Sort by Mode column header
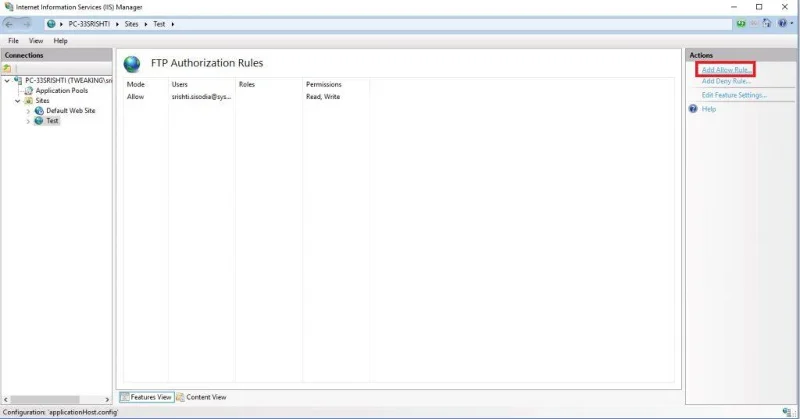800x419 pixels. [136, 84]
